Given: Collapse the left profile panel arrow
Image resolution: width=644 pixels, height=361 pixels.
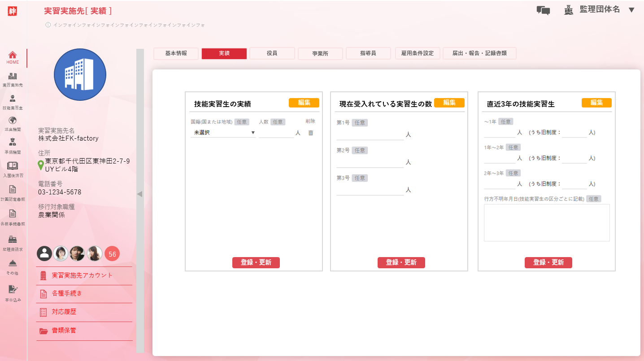Looking at the screenshot, I should point(139,194).
